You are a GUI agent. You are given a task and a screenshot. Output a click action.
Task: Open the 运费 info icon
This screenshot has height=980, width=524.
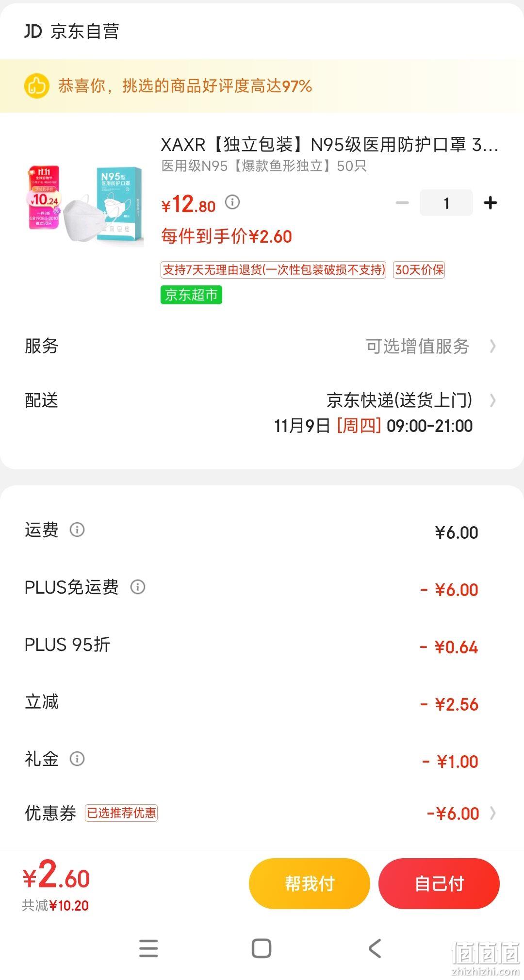point(77,529)
